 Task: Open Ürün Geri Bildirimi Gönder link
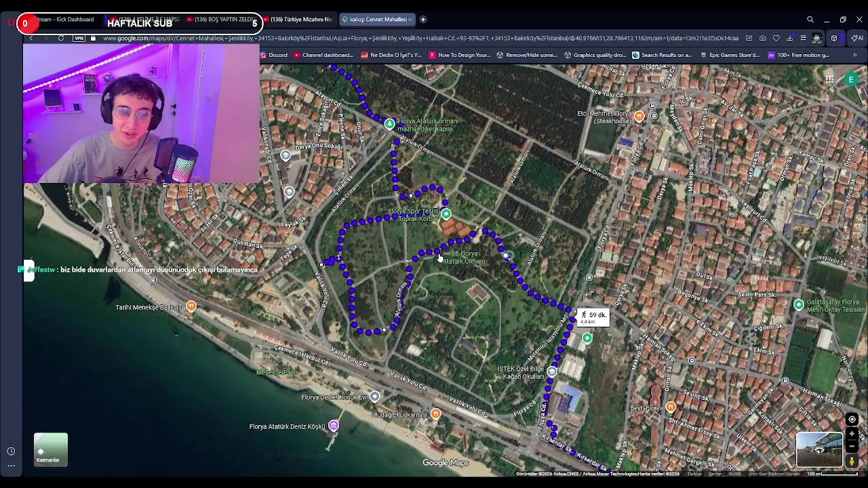click(x=774, y=474)
